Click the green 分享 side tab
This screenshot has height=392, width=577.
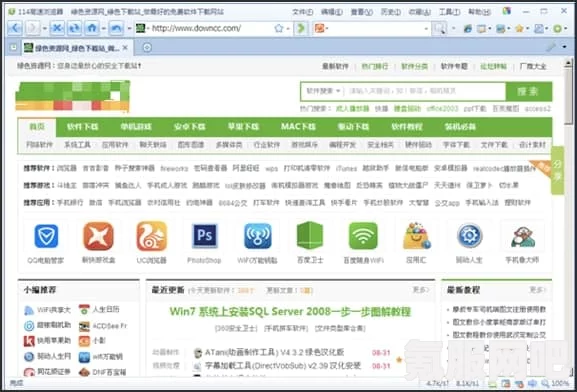click(x=557, y=170)
